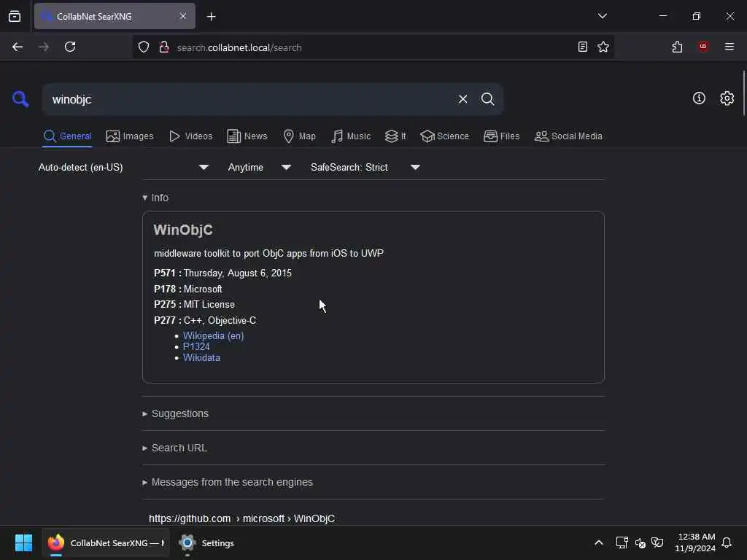Switch to Videos search category
The width and height of the screenshot is (747, 560).
[190, 136]
